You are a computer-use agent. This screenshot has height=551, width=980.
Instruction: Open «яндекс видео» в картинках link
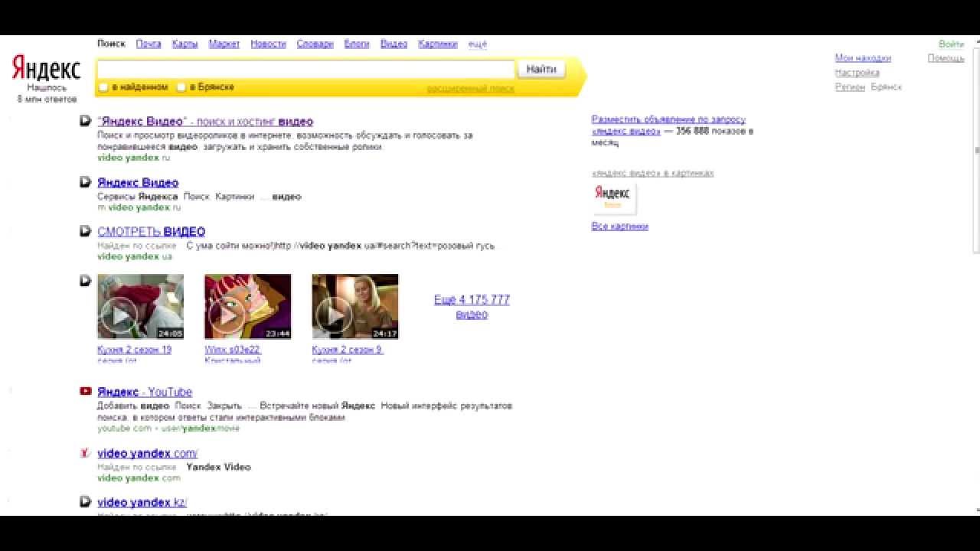[652, 173]
